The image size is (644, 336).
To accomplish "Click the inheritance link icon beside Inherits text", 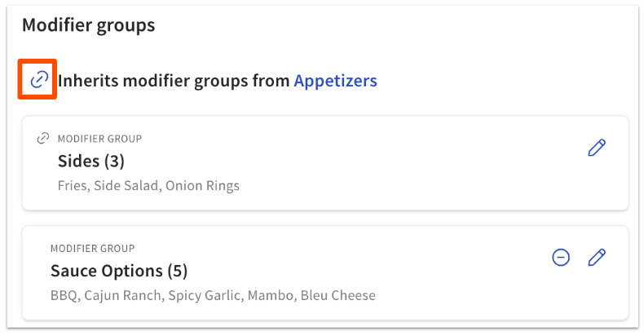I will 39,80.
